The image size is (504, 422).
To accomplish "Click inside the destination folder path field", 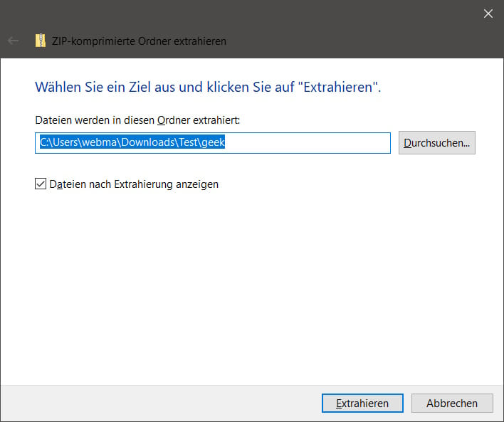I will pyautogui.click(x=213, y=143).
